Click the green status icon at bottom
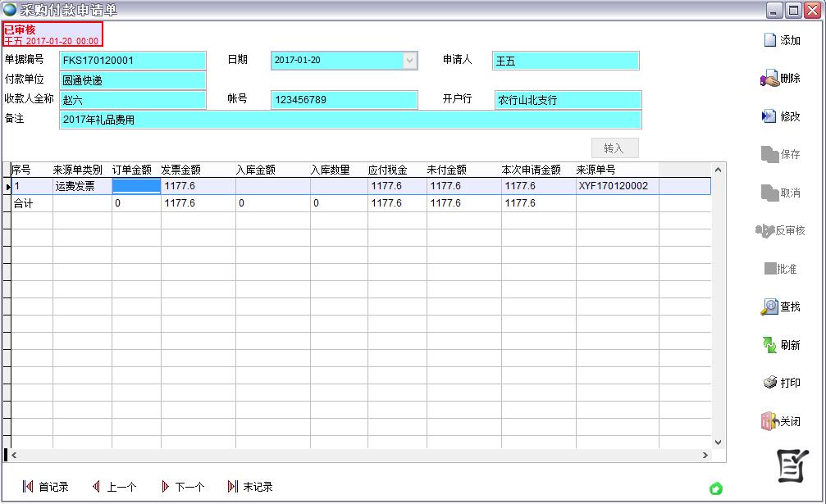 pyautogui.click(x=715, y=488)
